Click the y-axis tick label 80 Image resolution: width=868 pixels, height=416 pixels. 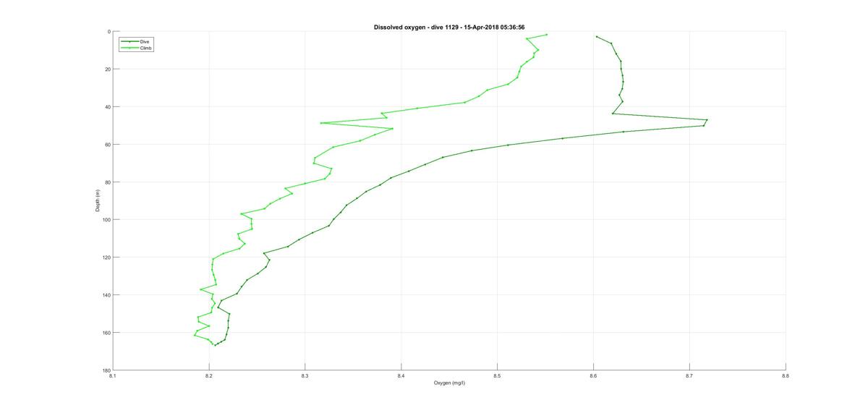[107, 182]
